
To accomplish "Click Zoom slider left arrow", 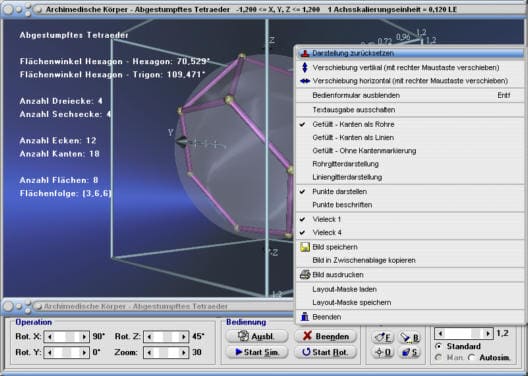I will pos(149,352).
